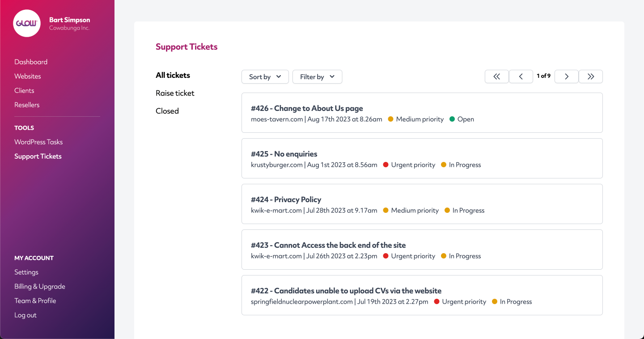644x339 pixels.
Task: Go to the previous page of tickets
Action: point(521,76)
